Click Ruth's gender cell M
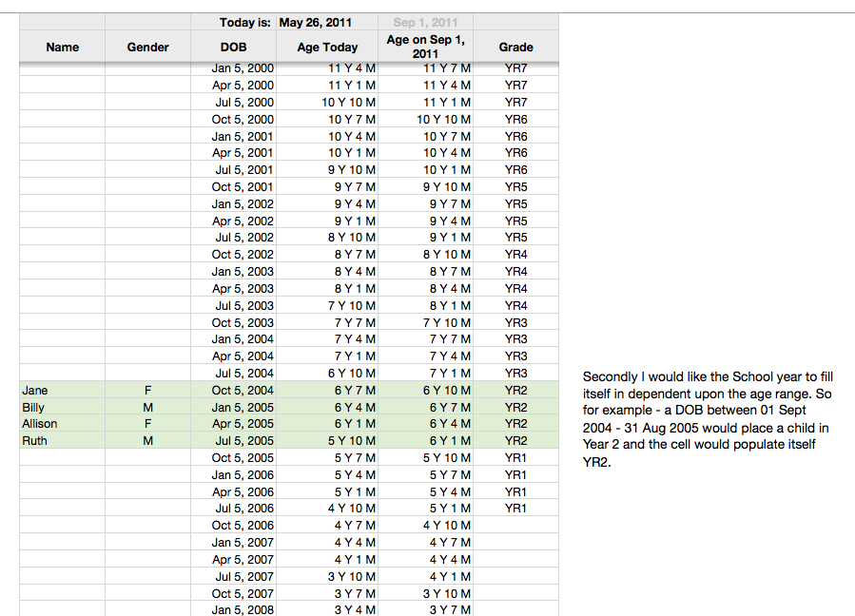 coord(147,440)
